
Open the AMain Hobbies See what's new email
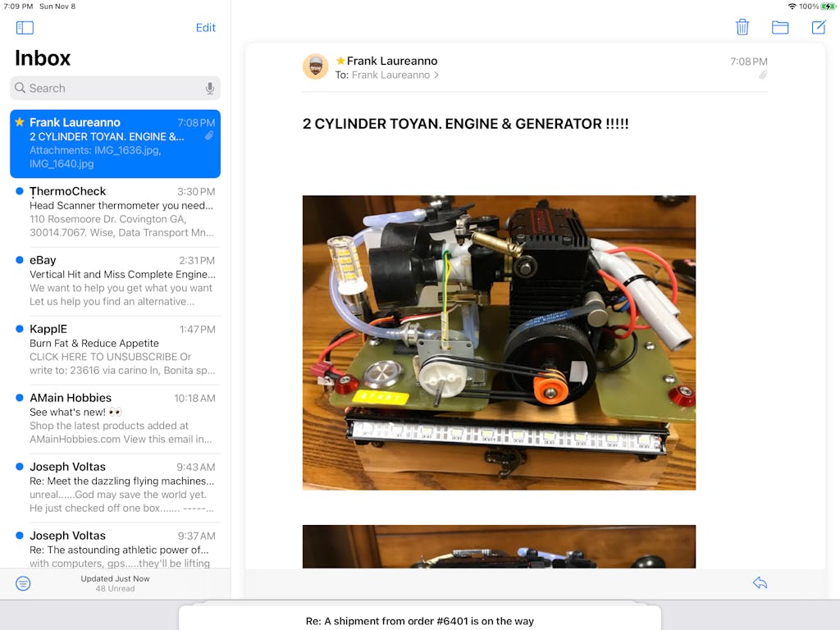(x=115, y=418)
